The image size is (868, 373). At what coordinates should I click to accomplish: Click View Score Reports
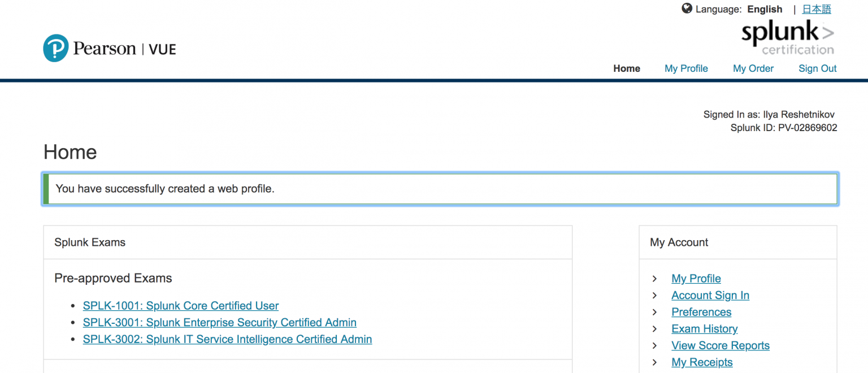[721, 345]
